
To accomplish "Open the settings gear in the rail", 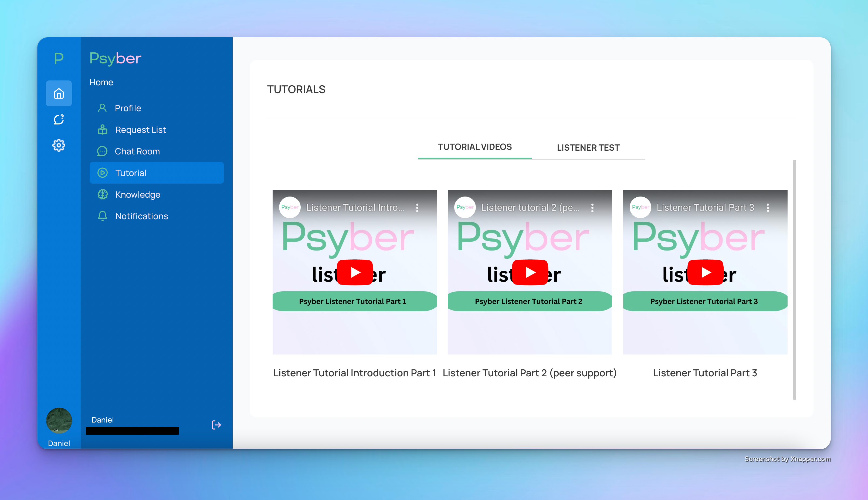I will pos(59,145).
